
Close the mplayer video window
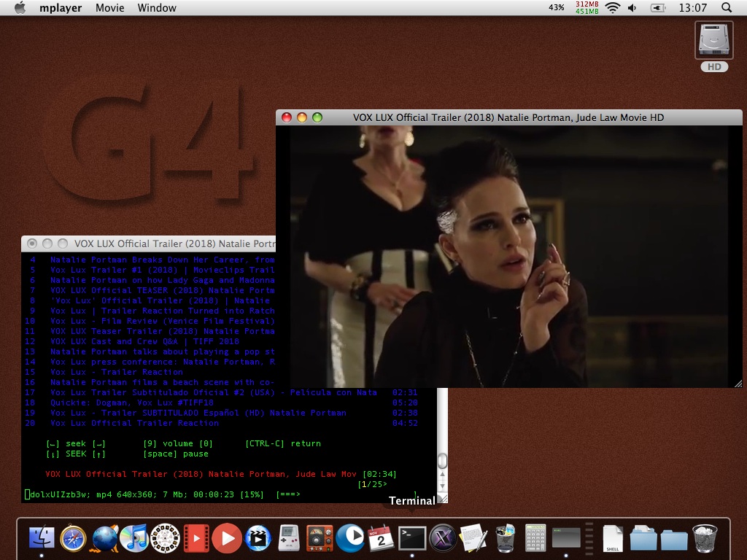point(286,117)
